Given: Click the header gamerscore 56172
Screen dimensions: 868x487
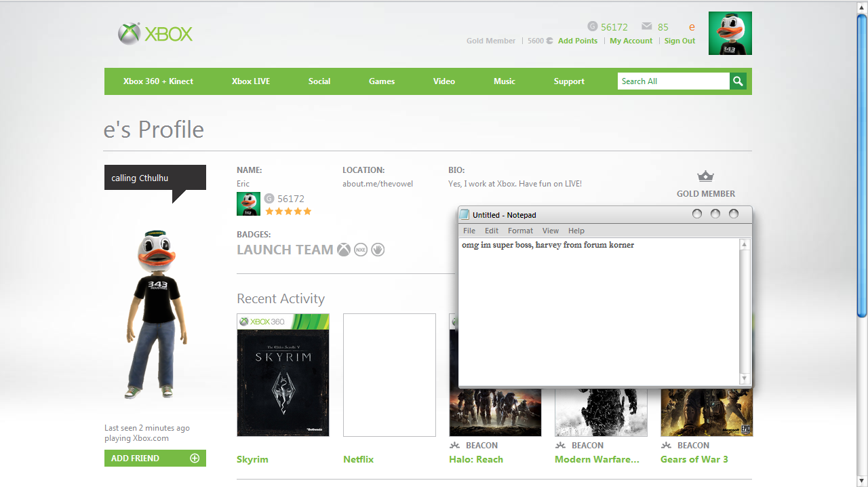Looking at the screenshot, I should click(x=614, y=27).
